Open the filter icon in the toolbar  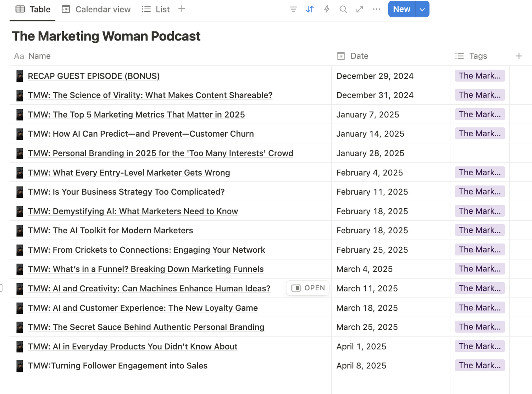point(293,9)
